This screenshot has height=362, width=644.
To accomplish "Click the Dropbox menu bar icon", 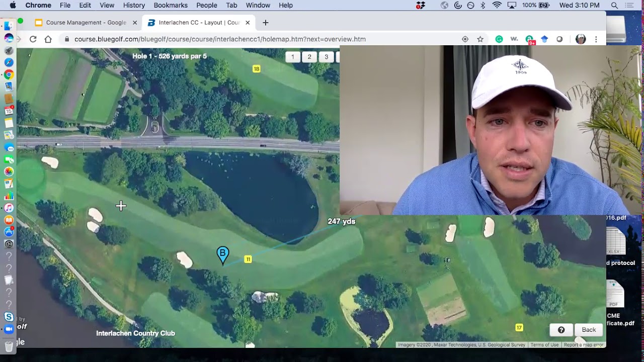I will pyautogui.click(x=421, y=5).
